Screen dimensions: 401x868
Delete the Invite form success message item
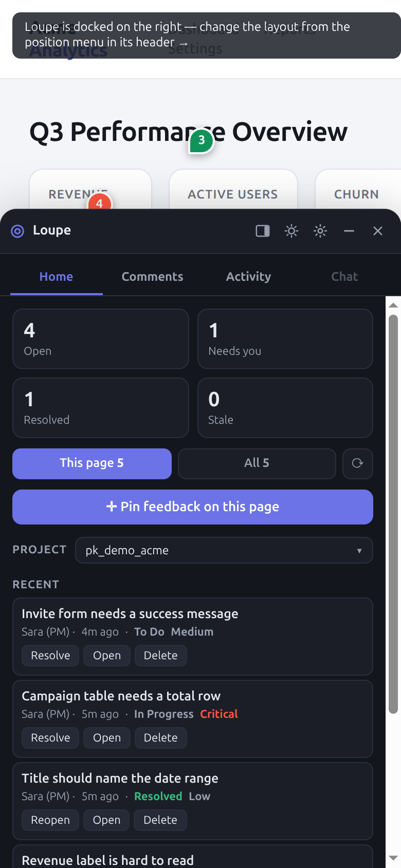[x=161, y=656]
